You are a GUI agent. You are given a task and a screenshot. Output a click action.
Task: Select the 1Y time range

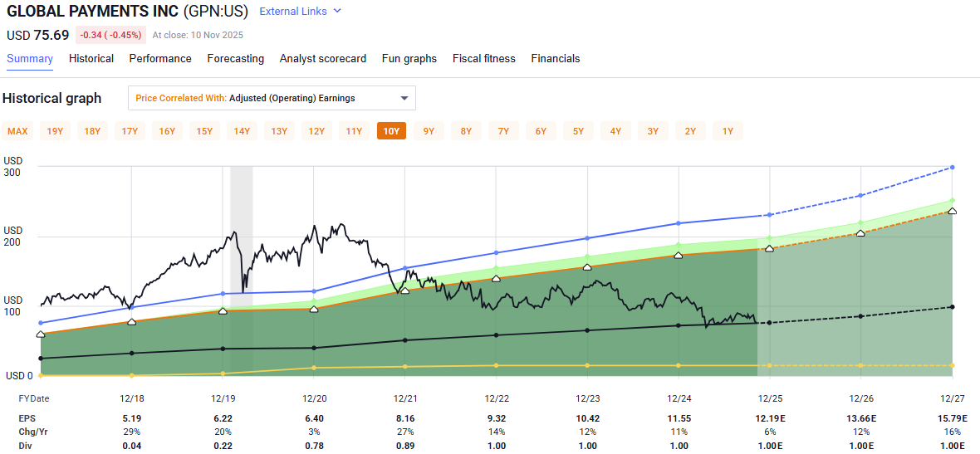point(728,131)
